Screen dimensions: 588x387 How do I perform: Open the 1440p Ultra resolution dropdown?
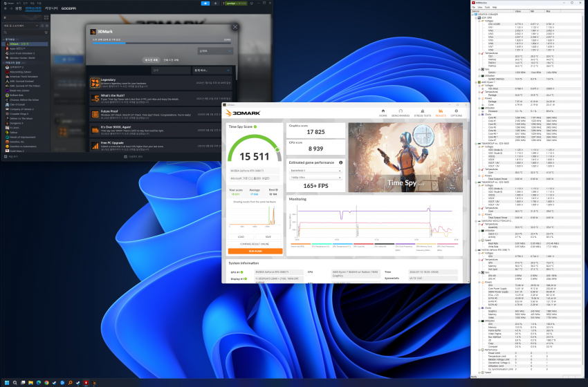click(x=315, y=177)
